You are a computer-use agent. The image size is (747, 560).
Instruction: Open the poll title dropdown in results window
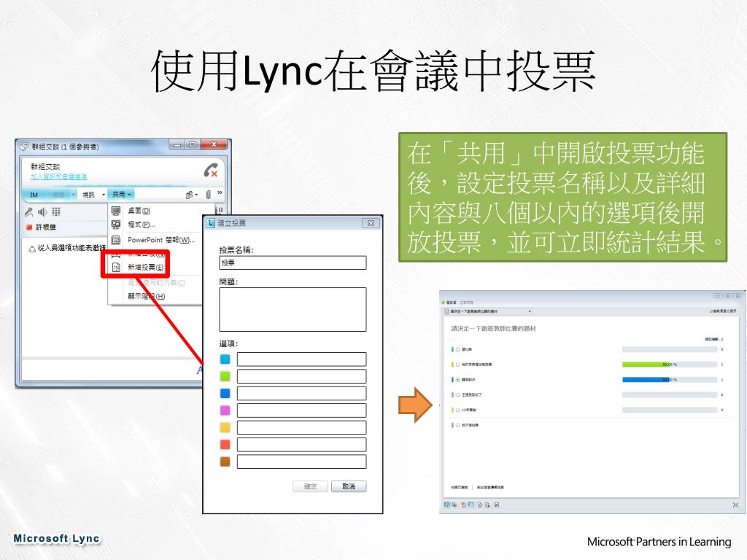click(530, 311)
